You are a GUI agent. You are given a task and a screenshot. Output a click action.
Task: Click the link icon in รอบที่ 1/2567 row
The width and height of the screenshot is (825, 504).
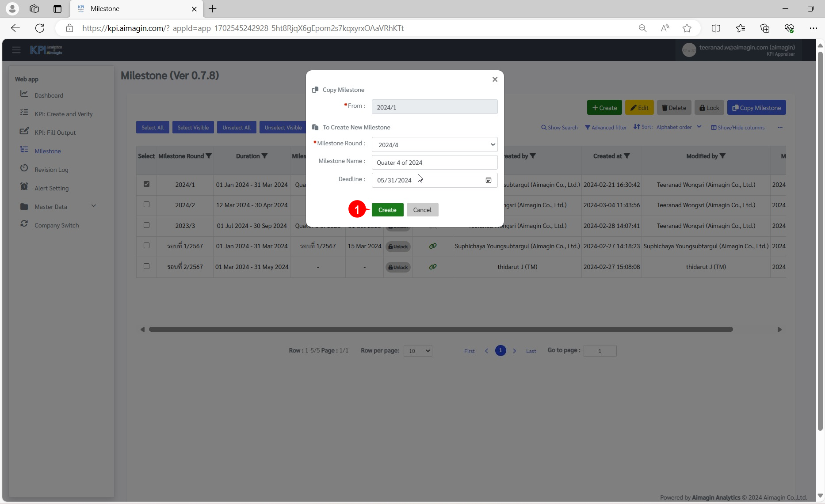tap(432, 246)
